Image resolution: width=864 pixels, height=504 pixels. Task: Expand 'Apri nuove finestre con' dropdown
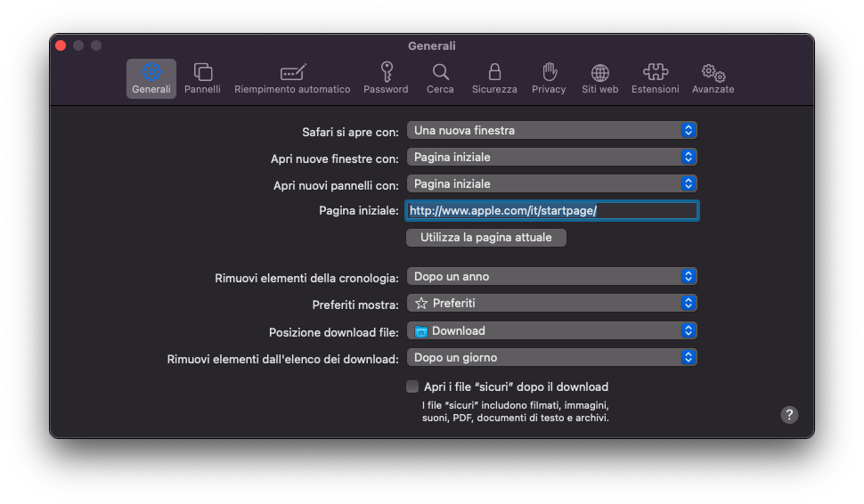point(551,157)
